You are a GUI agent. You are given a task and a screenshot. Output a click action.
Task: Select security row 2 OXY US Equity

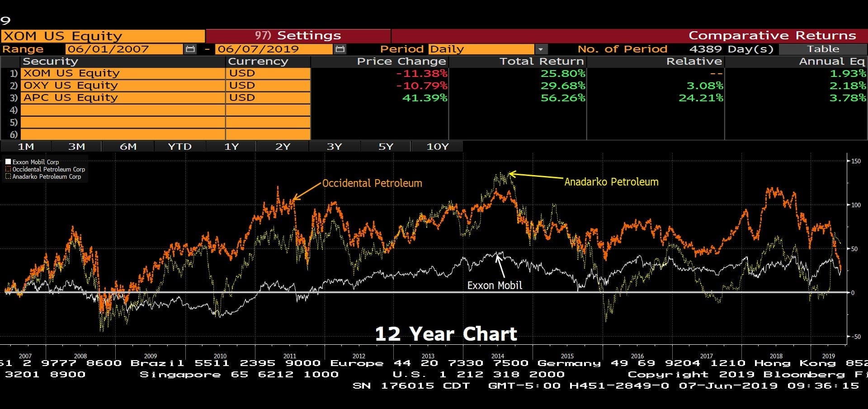[x=123, y=86]
